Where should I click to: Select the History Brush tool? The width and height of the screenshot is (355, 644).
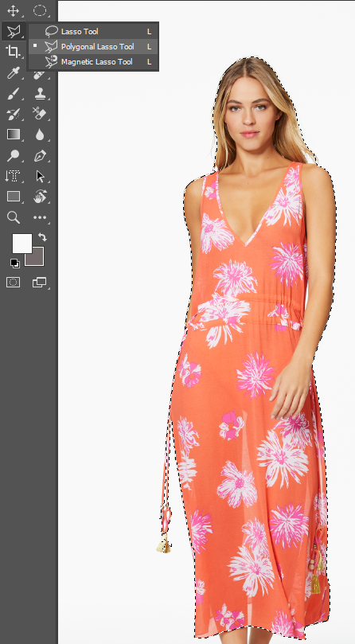[14, 114]
